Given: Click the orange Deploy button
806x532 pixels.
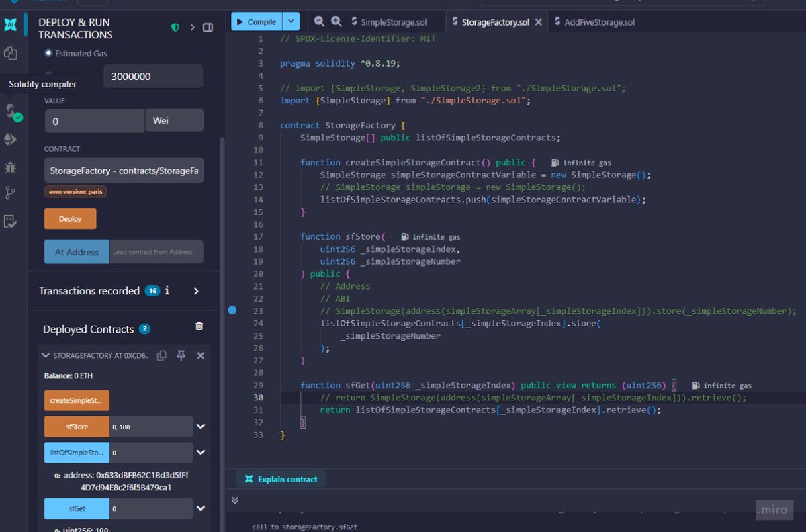Looking at the screenshot, I should point(69,218).
